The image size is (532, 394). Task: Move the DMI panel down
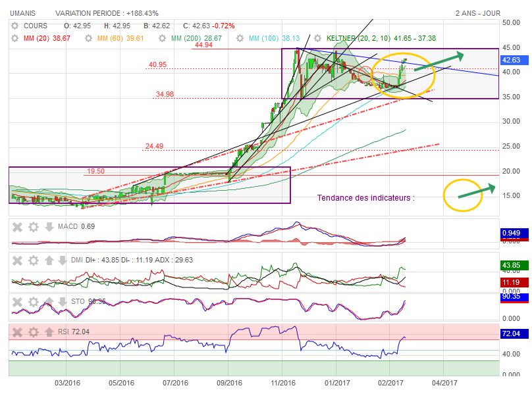(62, 260)
